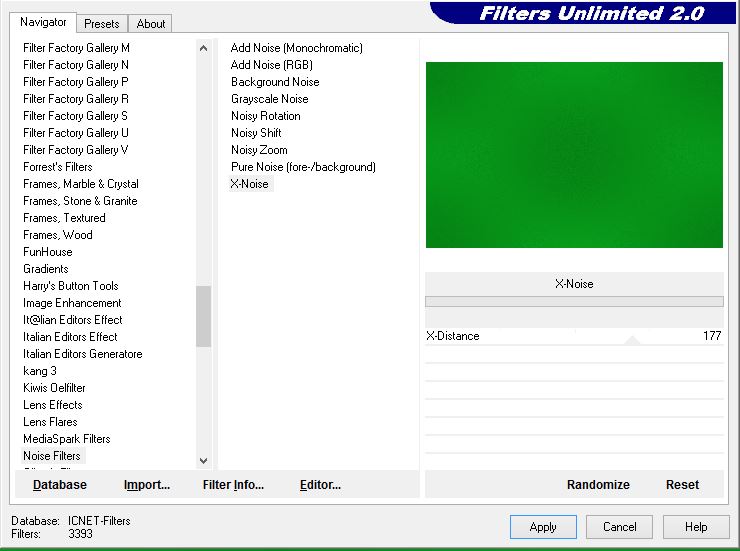Click the green filter preview image
This screenshot has width=740, height=551.
[x=574, y=155]
